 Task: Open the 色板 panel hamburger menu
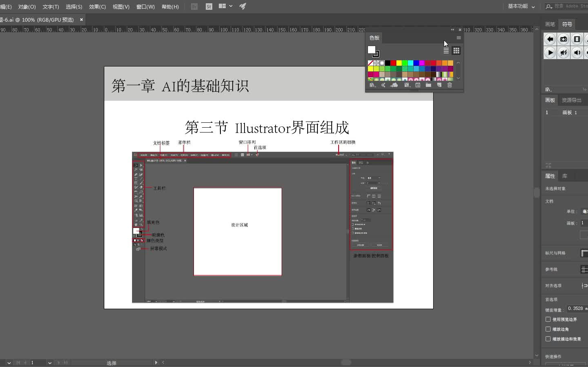pyautogui.click(x=458, y=38)
